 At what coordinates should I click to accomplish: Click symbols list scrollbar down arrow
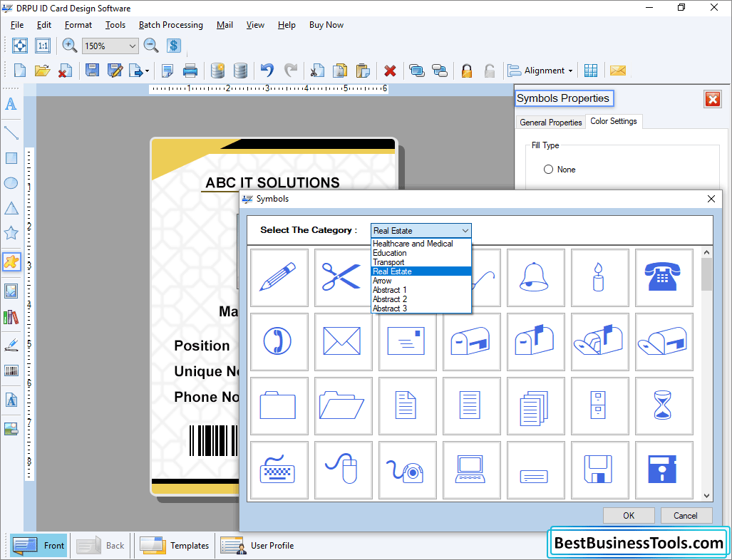(706, 496)
